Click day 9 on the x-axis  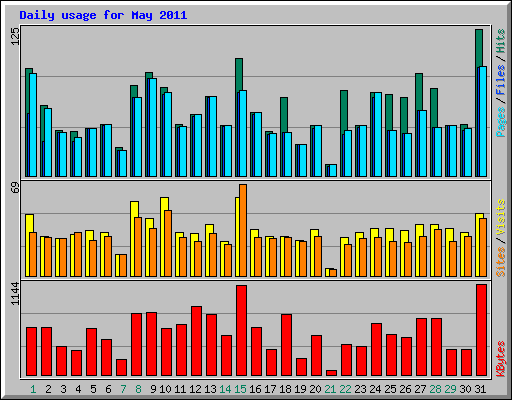153,389
